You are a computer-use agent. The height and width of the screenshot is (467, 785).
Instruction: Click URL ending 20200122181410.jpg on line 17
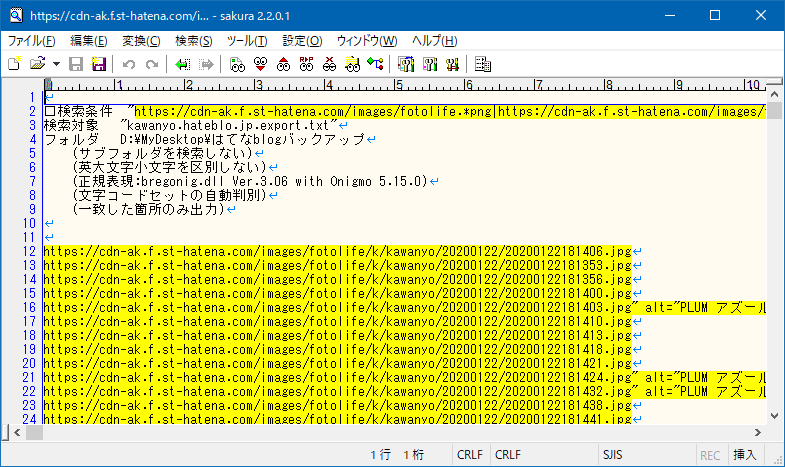337,322
